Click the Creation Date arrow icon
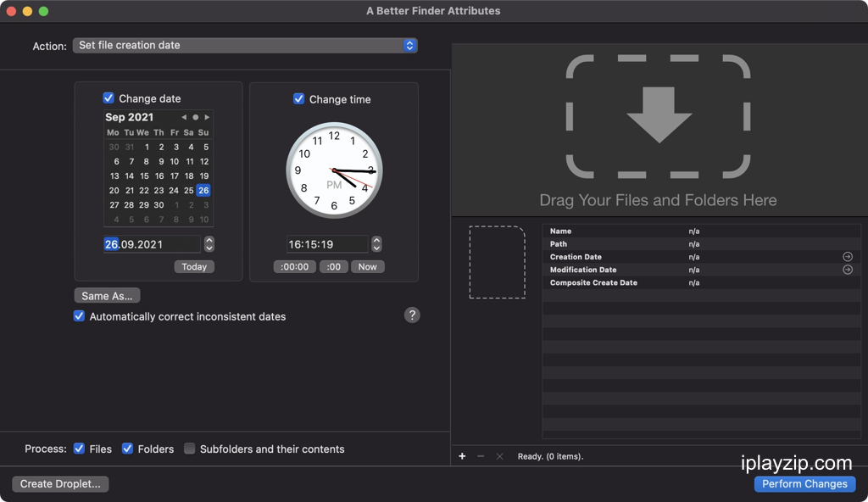The width and height of the screenshot is (868, 502). 848,257
